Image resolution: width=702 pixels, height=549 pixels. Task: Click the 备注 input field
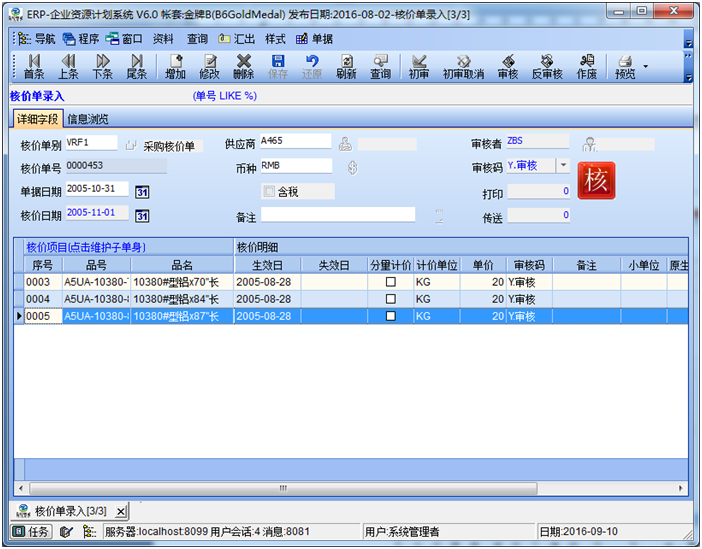coord(338,214)
